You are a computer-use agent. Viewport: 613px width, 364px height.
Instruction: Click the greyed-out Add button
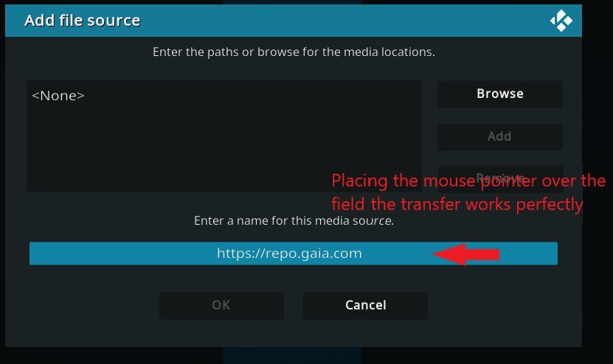click(500, 137)
